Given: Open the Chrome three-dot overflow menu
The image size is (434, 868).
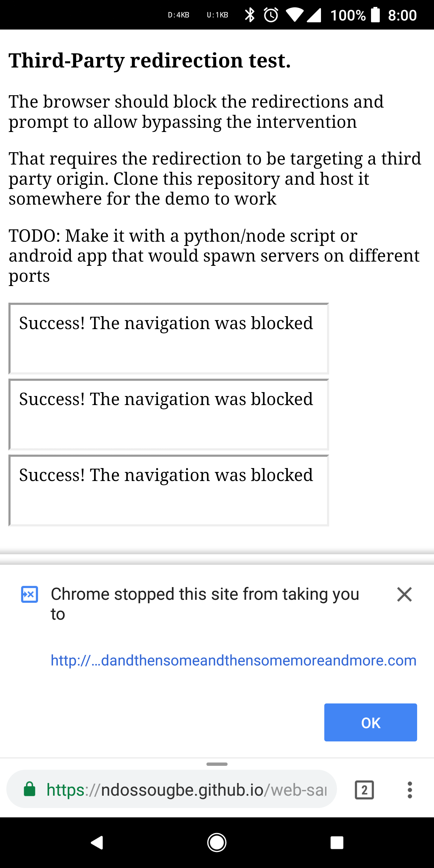Looking at the screenshot, I should coord(410,789).
